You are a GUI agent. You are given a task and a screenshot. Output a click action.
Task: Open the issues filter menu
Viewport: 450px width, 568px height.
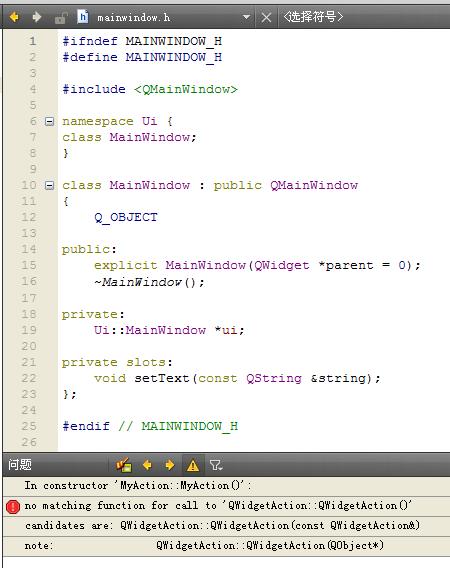pos(216,465)
